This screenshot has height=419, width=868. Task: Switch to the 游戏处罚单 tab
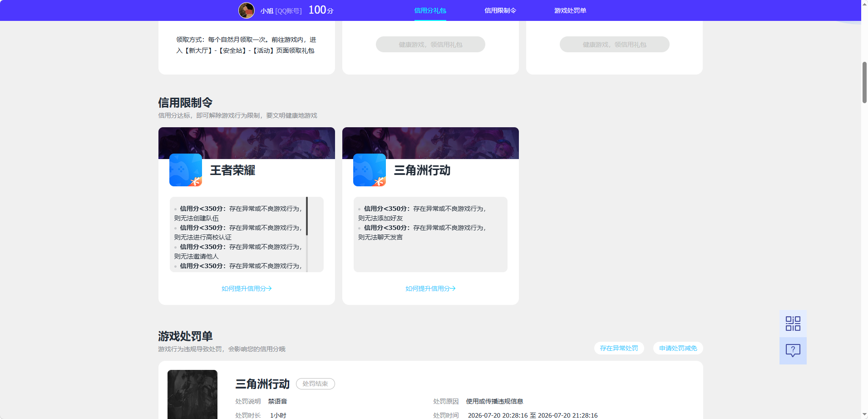point(570,10)
